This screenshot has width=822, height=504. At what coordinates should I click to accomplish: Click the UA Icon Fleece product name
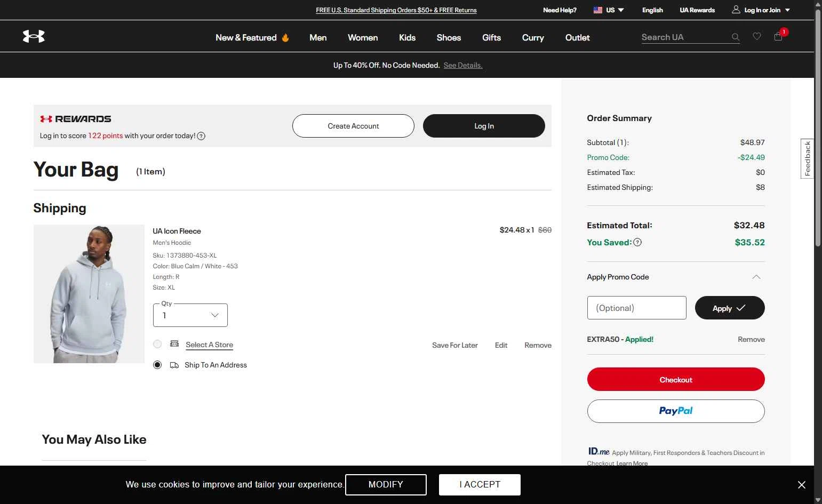pyautogui.click(x=177, y=231)
